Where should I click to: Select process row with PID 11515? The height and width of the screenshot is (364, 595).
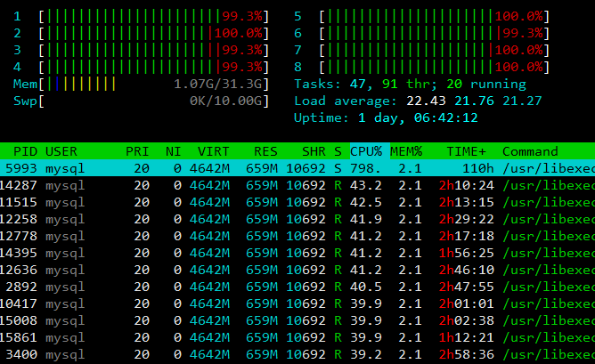click(297, 202)
